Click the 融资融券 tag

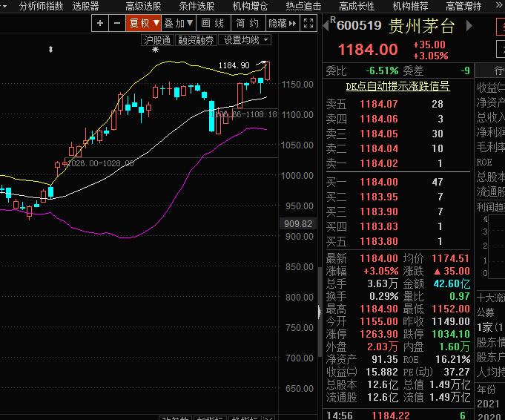pos(196,40)
